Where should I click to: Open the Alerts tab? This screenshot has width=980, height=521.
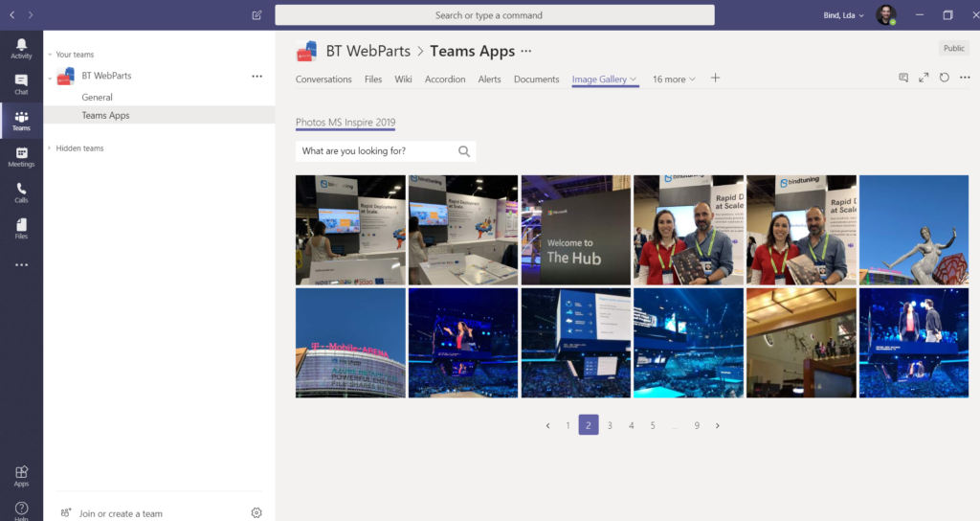point(489,79)
